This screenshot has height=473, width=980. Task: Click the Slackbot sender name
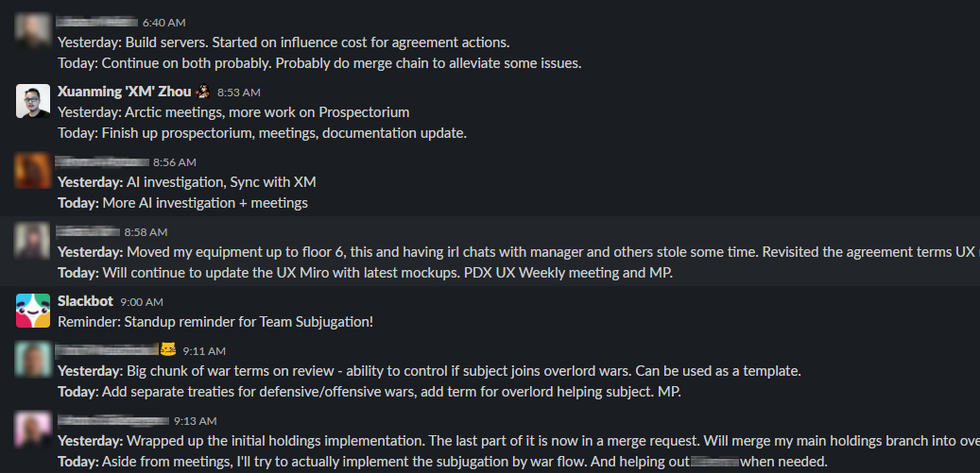85,301
